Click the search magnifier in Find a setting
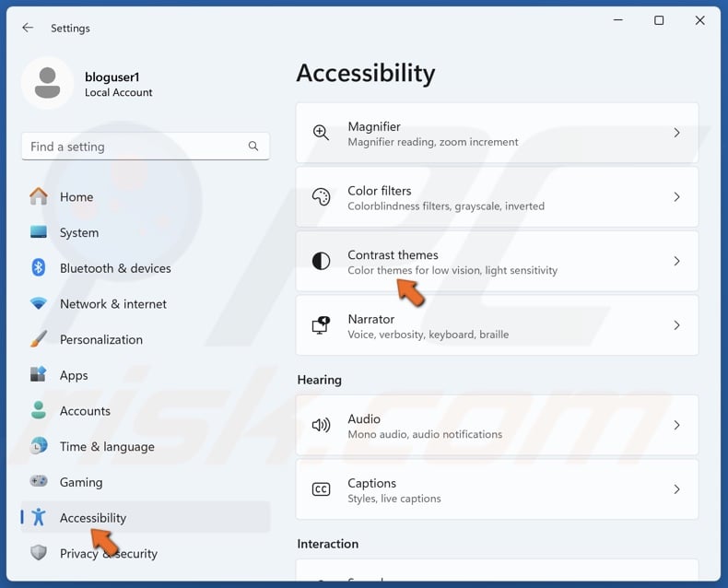 pos(253,147)
